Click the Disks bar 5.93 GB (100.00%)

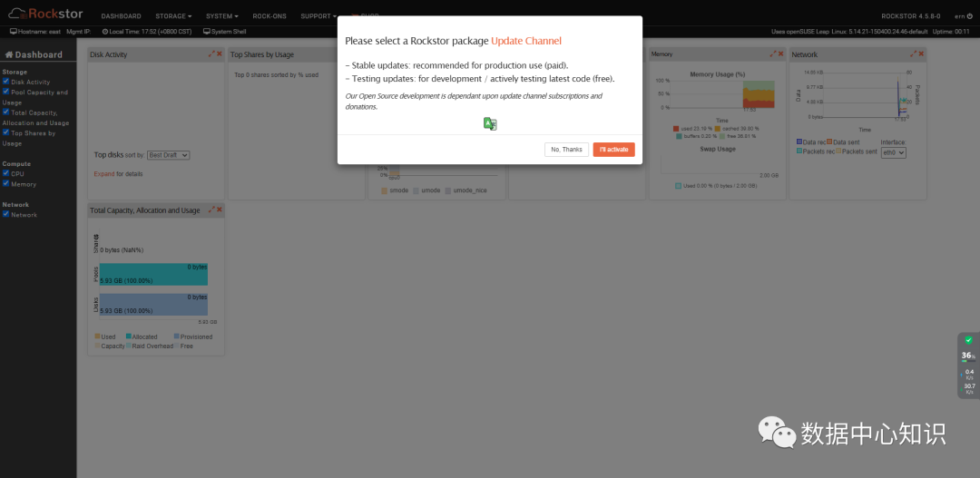(x=153, y=304)
